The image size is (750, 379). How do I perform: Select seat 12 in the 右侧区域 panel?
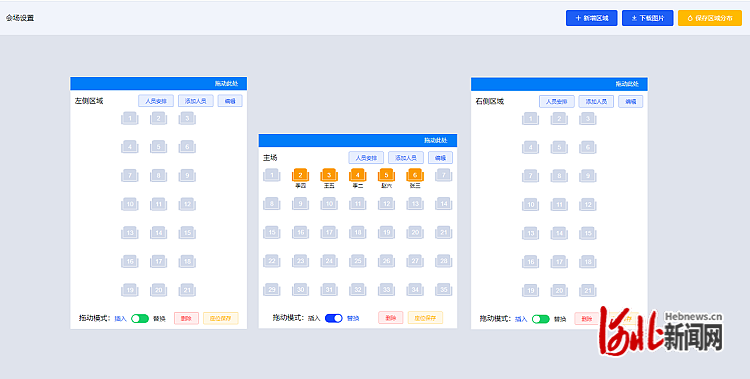click(588, 205)
